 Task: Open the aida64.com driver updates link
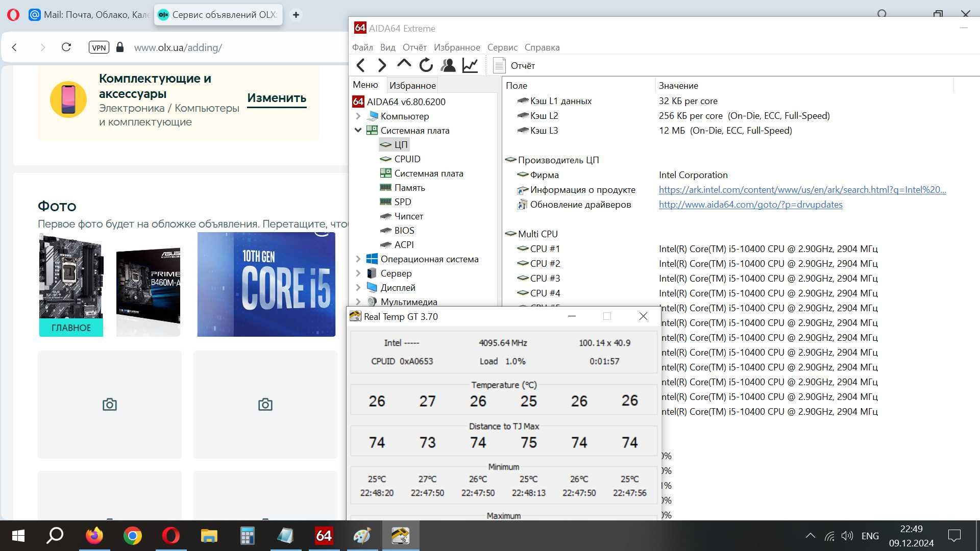tap(750, 204)
